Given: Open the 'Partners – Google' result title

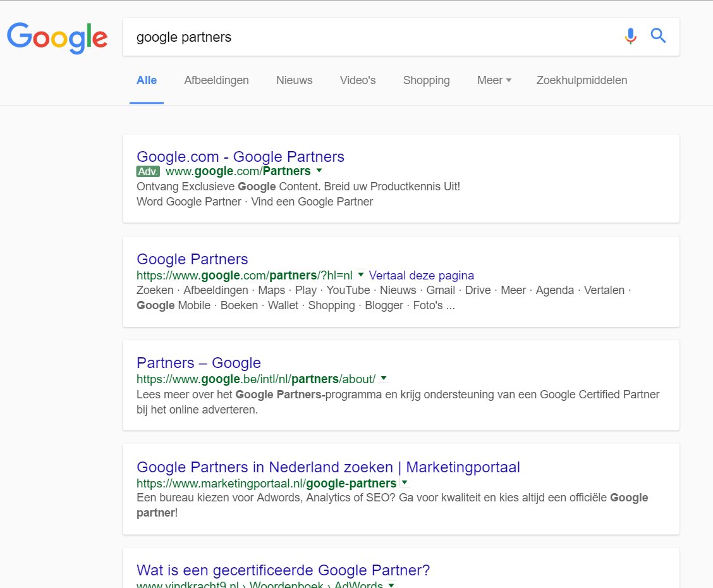Looking at the screenshot, I should pyautogui.click(x=198, y=363).
